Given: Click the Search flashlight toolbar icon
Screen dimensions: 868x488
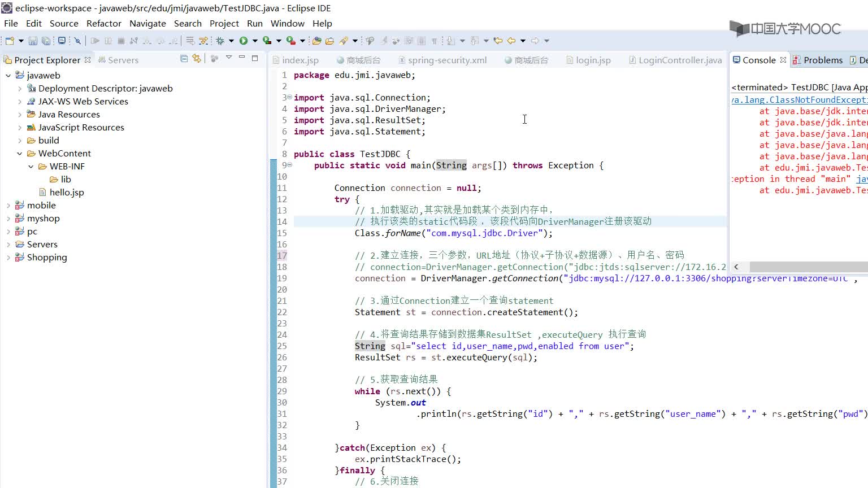Looking at the screenshot, I should pos(344,41).
